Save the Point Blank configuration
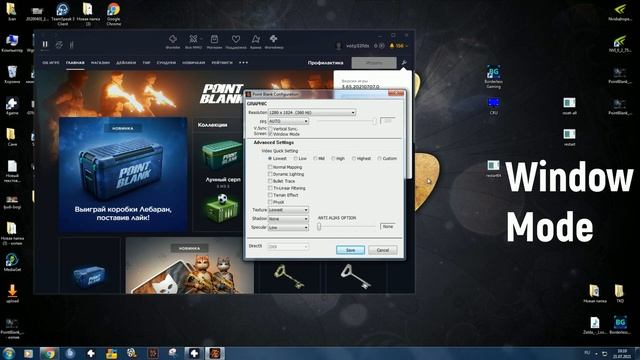The height and width of the screenshot is (360, 640). pyautogui.click(x=350, y=250)
